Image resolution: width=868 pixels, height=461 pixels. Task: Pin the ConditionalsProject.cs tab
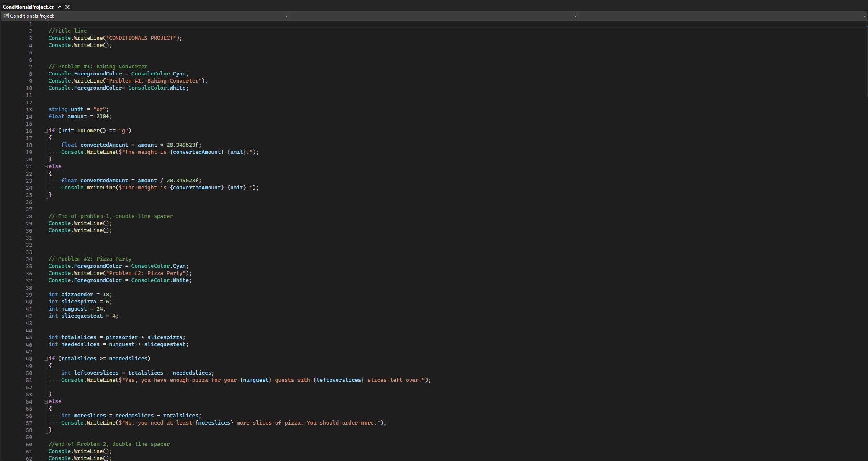click(x=60, y=7)
